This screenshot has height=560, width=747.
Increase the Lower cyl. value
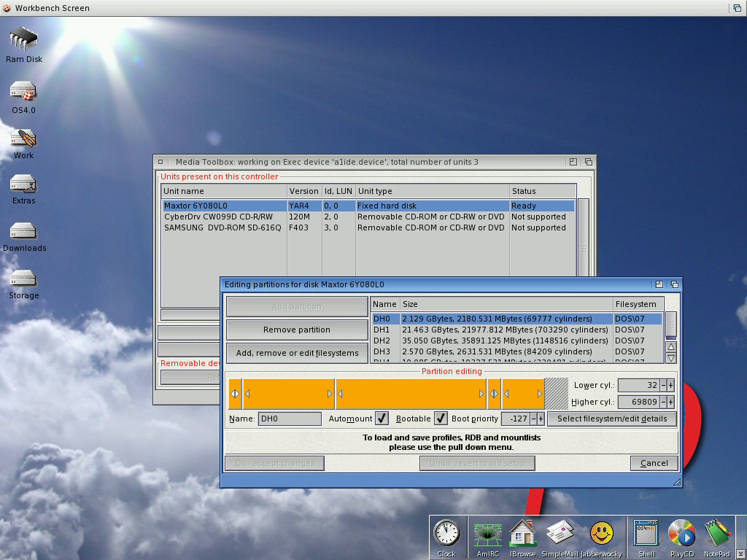[671, 385]
